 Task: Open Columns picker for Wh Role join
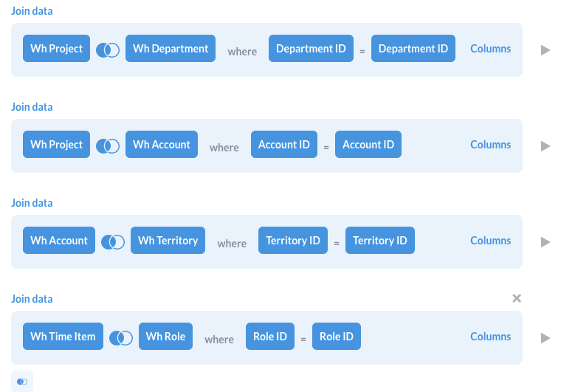click(491, 337)
